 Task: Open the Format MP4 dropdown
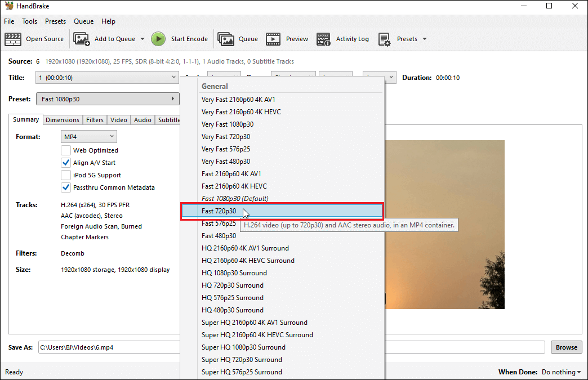88,137
